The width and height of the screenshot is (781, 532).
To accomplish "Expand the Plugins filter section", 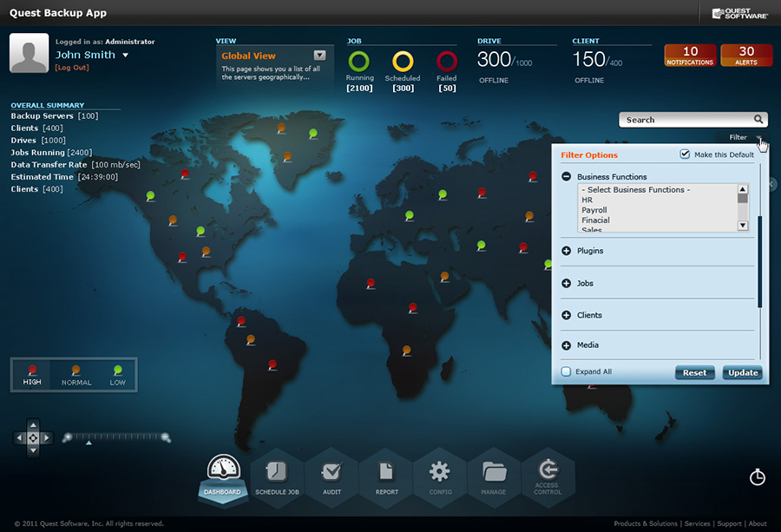I will [566, 251].
